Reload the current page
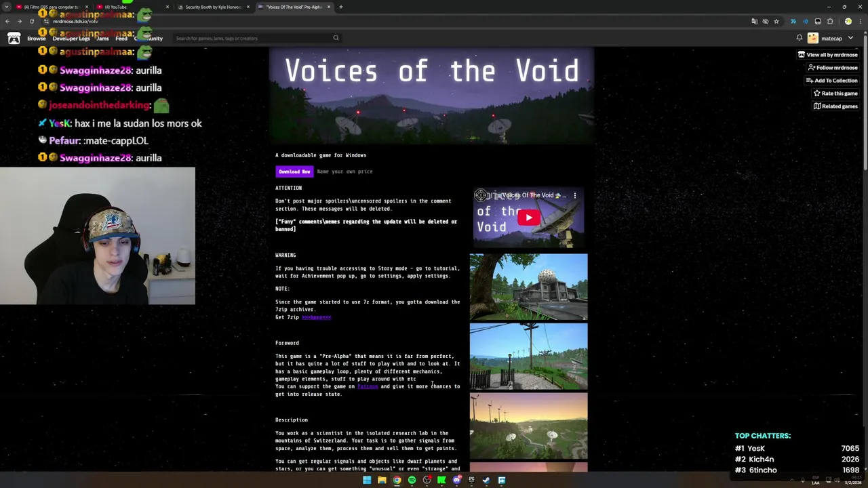 tap(31, 21)
